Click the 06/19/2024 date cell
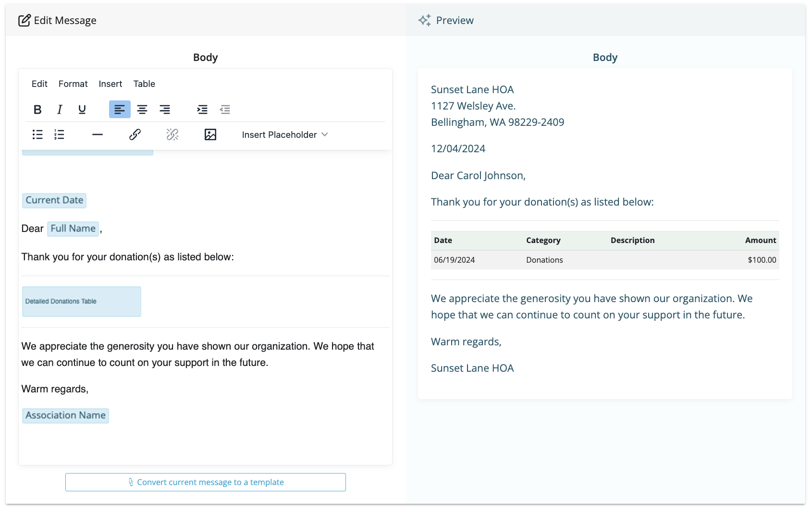 coord(454,260)
